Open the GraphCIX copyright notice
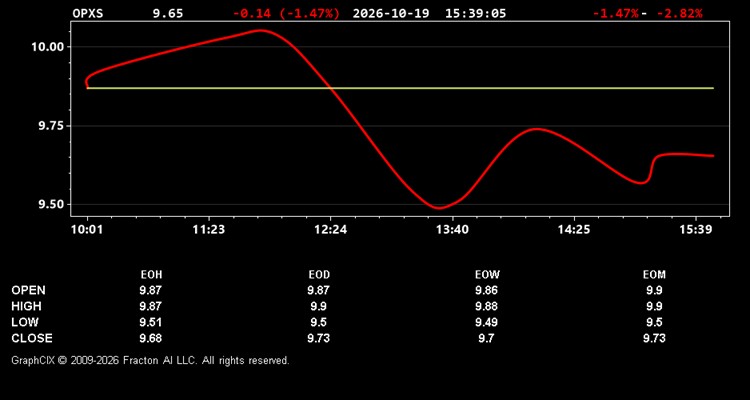Image resolution: width=750 pixels, height=400 pixels. click(150, 360)
